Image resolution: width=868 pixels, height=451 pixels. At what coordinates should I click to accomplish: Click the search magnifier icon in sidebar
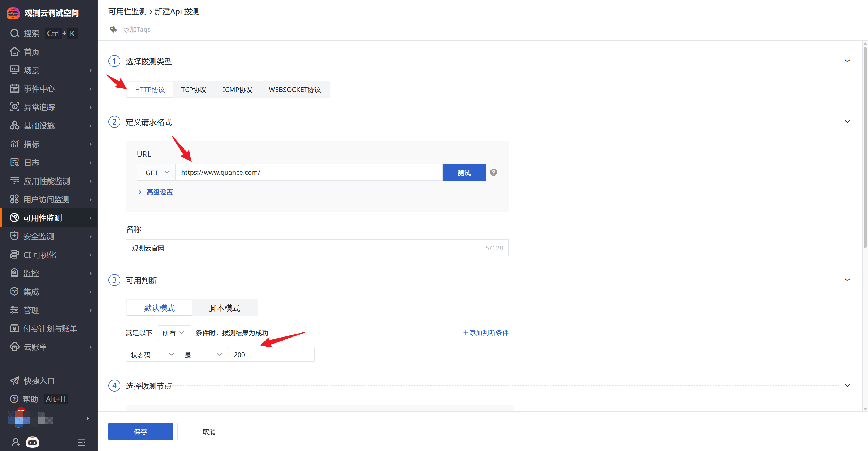pos(14,33)
